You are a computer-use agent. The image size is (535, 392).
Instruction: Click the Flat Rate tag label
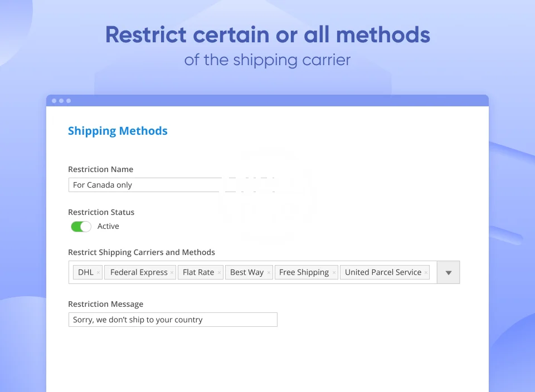pos(198,273)
